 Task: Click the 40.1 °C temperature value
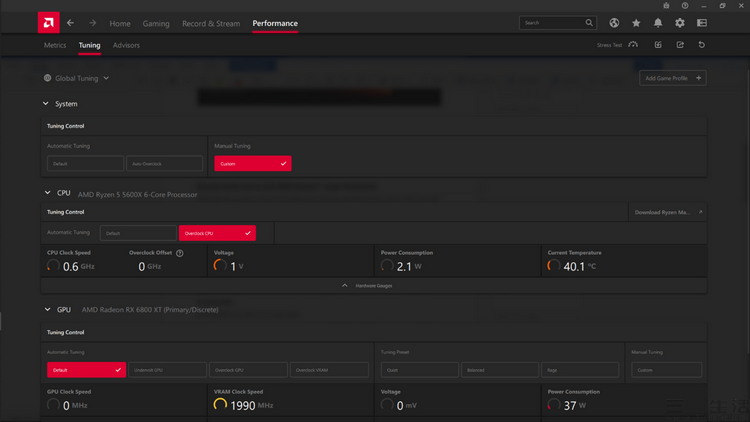point(580,267)
